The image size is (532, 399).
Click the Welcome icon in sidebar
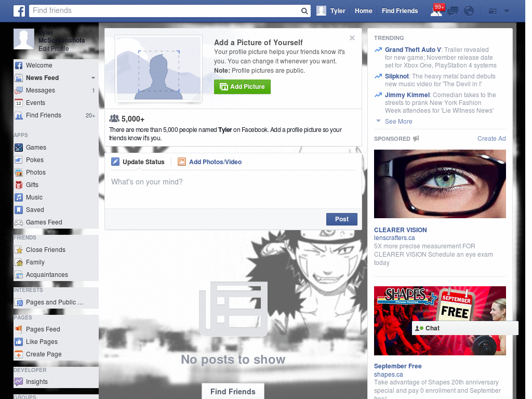coord(19,65)
